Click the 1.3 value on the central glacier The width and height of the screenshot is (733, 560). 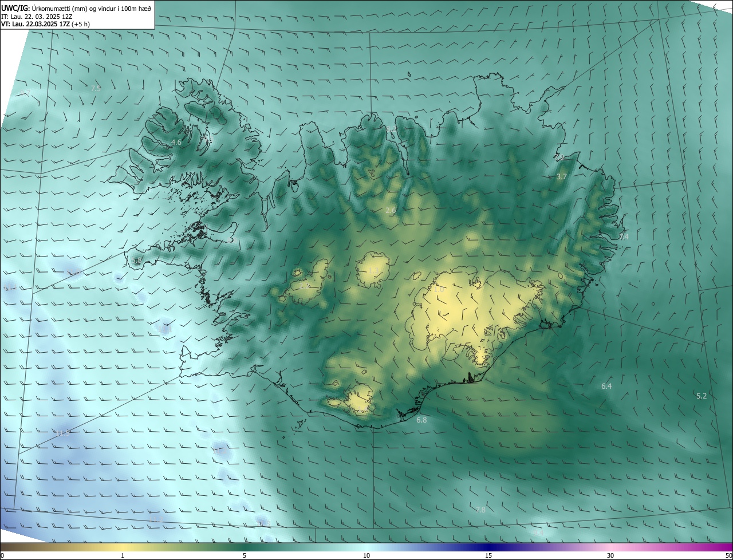(373, 270)
